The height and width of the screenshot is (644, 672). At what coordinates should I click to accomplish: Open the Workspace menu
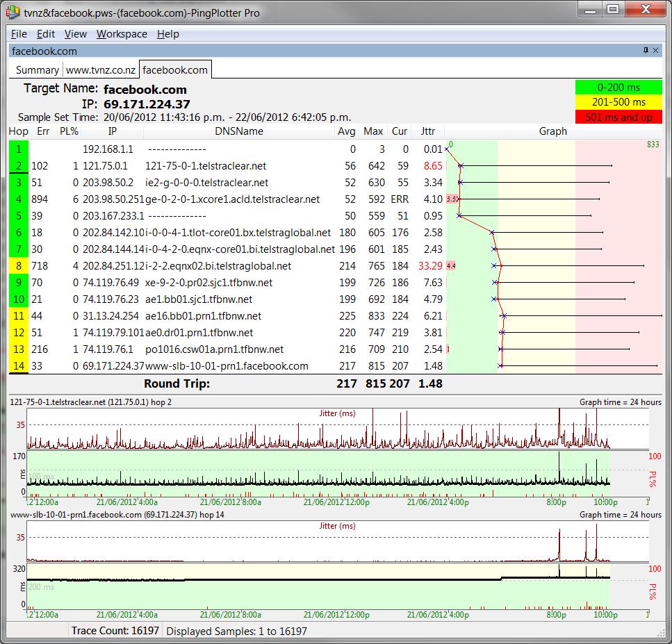[x=122, y=34]
